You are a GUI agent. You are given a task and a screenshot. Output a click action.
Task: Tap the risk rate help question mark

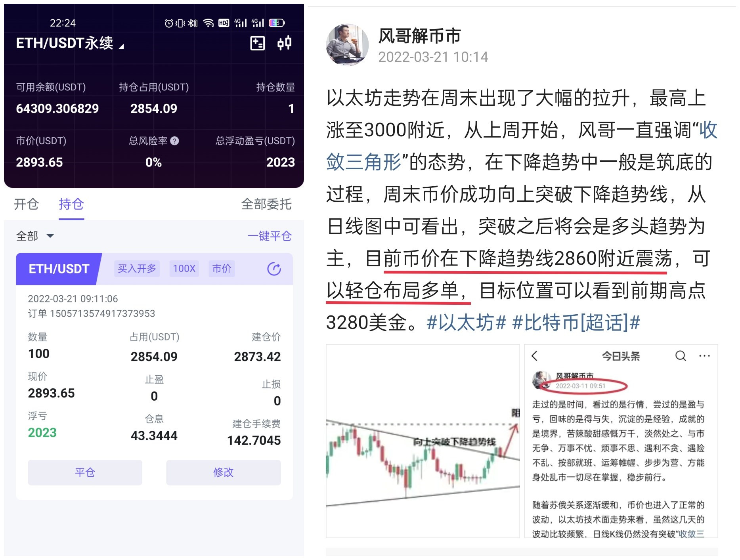tap(174, 141)
